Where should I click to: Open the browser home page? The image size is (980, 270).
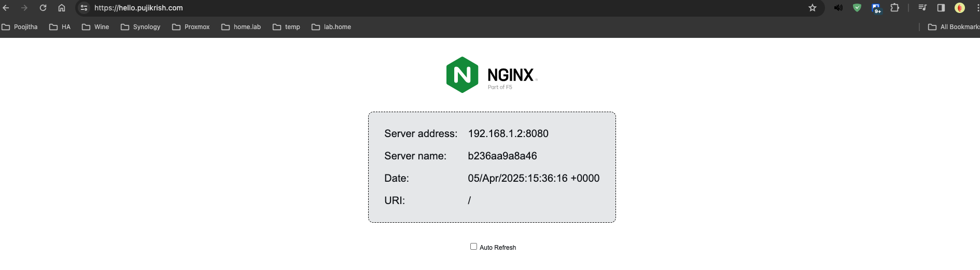click(x=62, y=8)
